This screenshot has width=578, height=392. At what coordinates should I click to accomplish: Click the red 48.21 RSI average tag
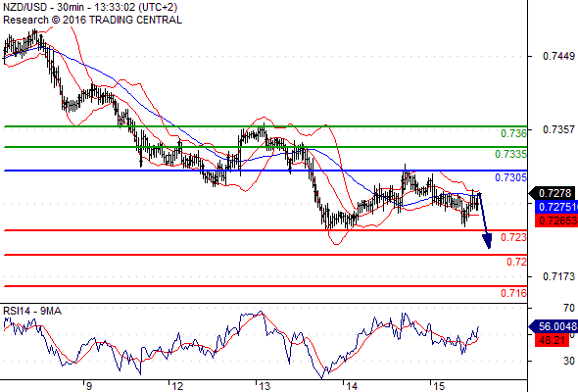pyautogui.click(x=552, y=340)
